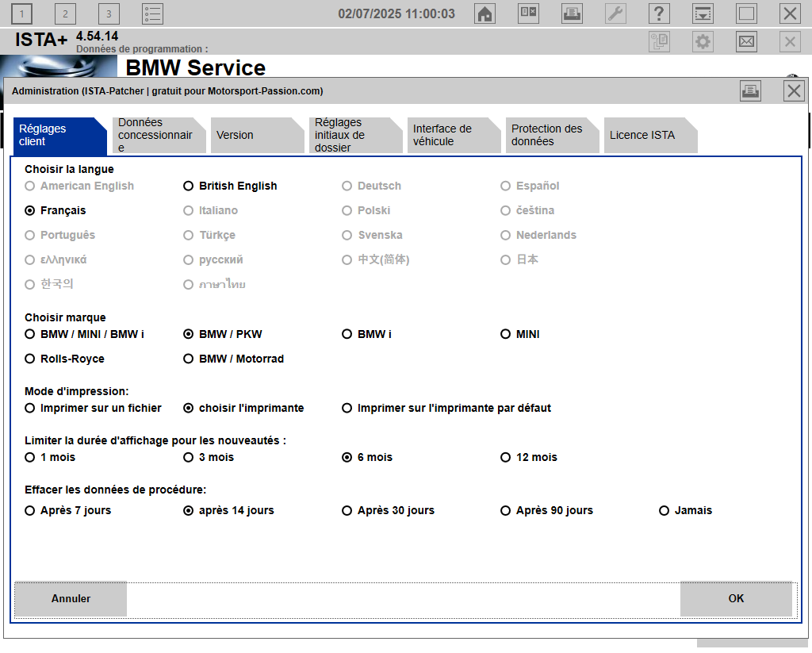
Task: Open session tab number 2
Action: (65, 14)
